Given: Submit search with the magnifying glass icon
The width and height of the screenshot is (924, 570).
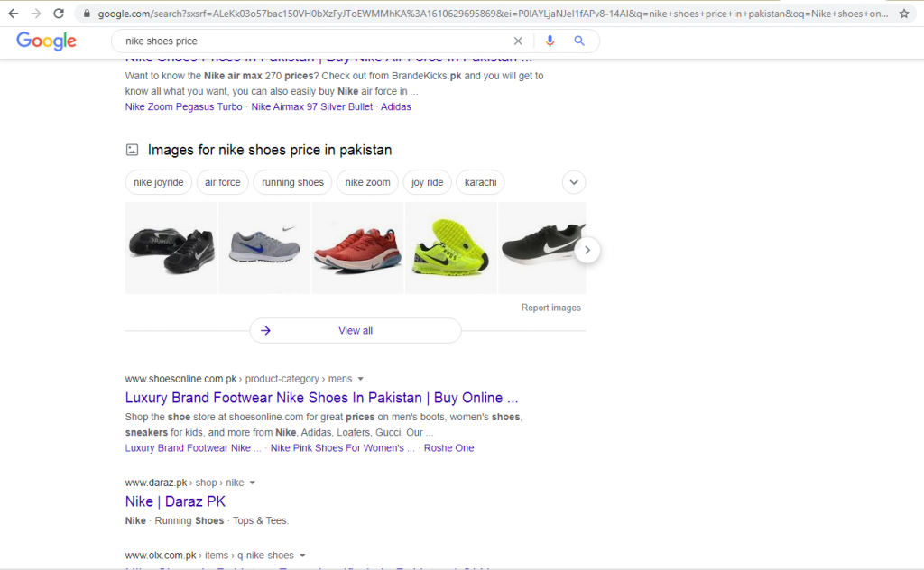Looking at the screenshot, I should 579,41.
